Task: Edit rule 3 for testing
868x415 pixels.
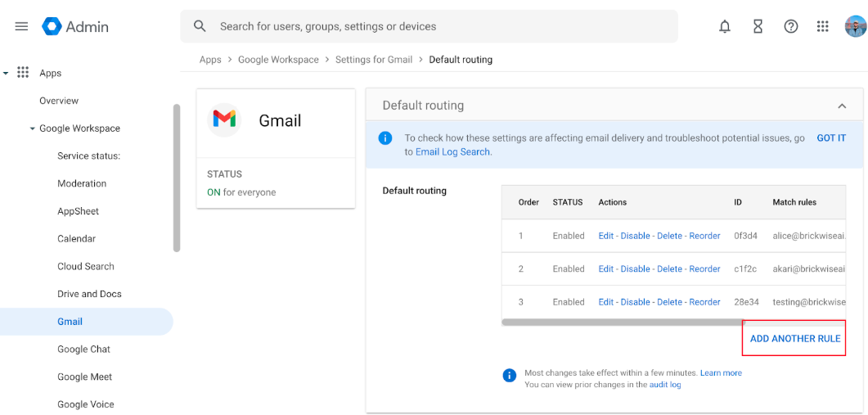Action: [x=606, y=302]
